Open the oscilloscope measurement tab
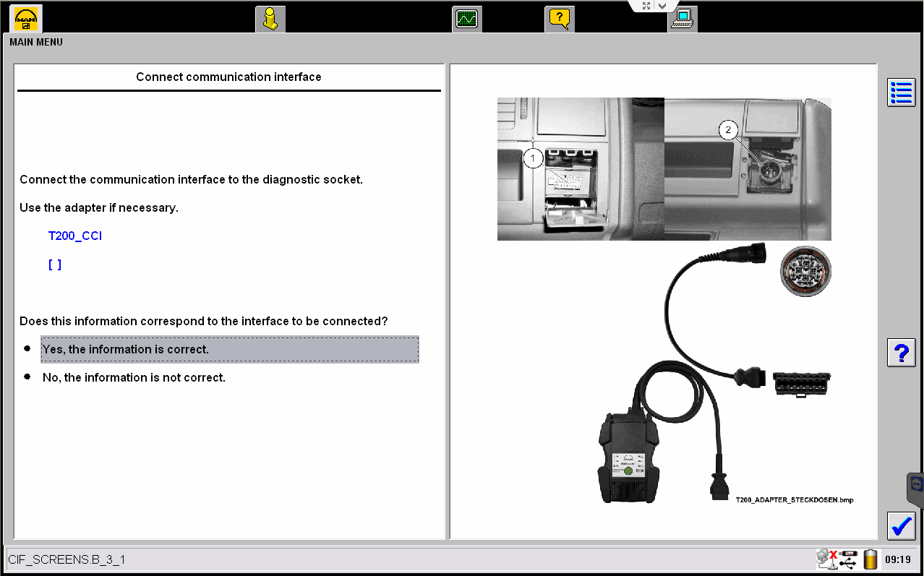Viewport: 924px width, 576px height. coord(467,19)
